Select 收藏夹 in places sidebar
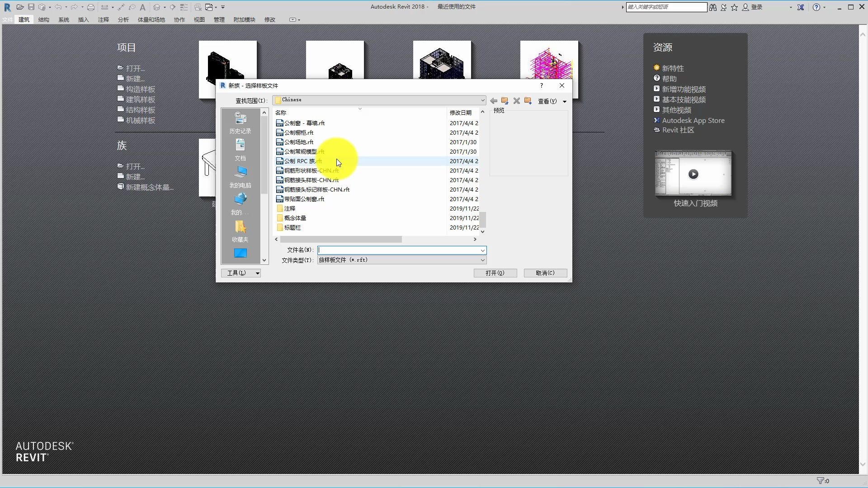Viewport: 868px width, 488px height. click(x=240, y=231)
